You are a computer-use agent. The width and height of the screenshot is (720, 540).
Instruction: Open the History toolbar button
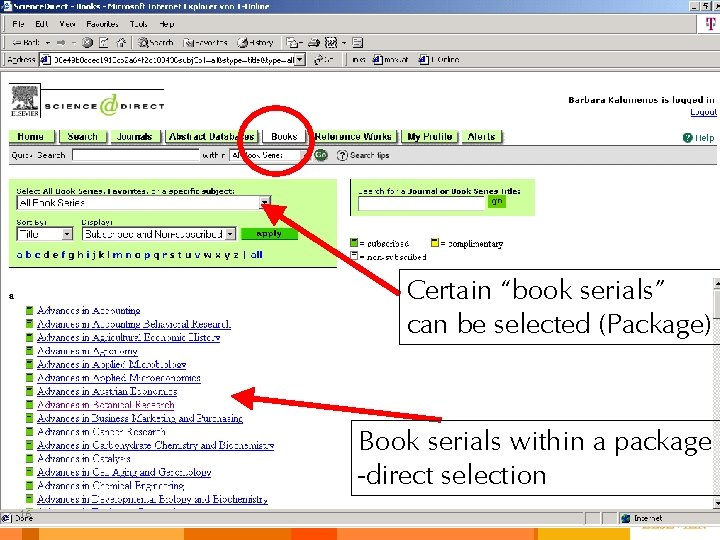(x=255, y=43)
